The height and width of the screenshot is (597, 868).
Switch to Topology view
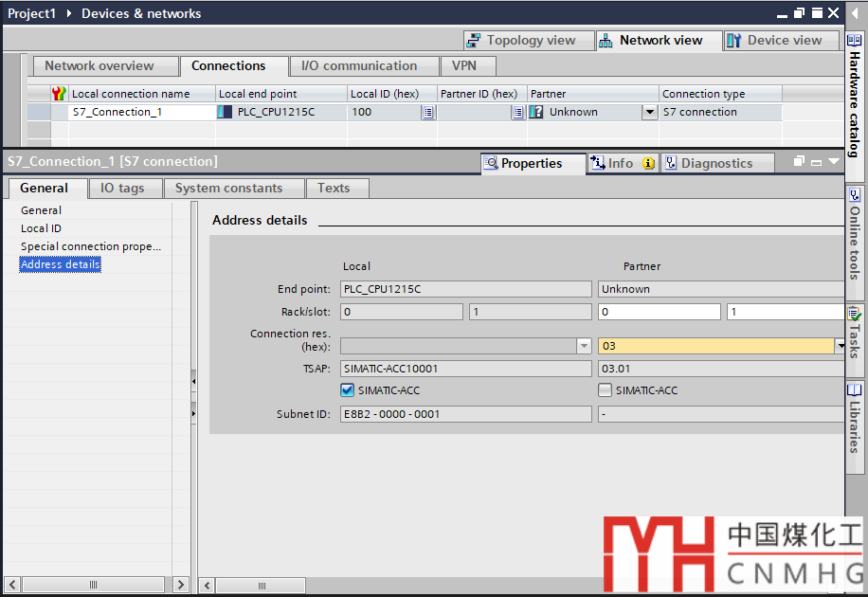click(521, 41)
